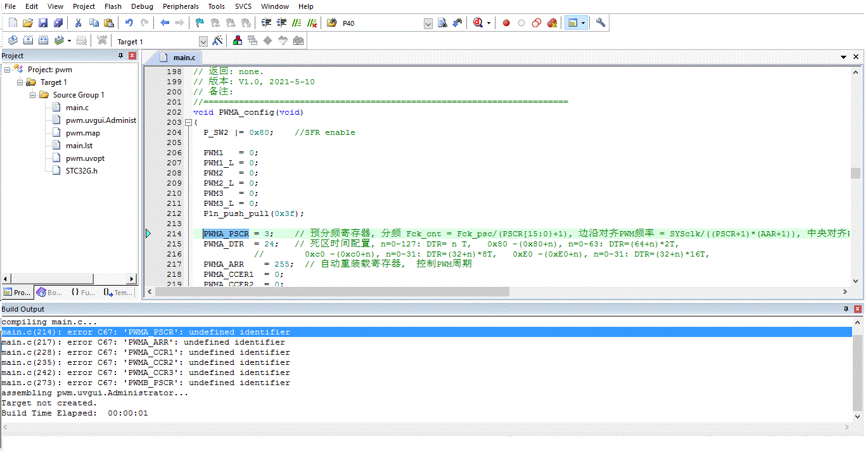Collapse the PWMA_config function fold at line 203
Viewport: 868px width, 451px height.
(188, 122)
